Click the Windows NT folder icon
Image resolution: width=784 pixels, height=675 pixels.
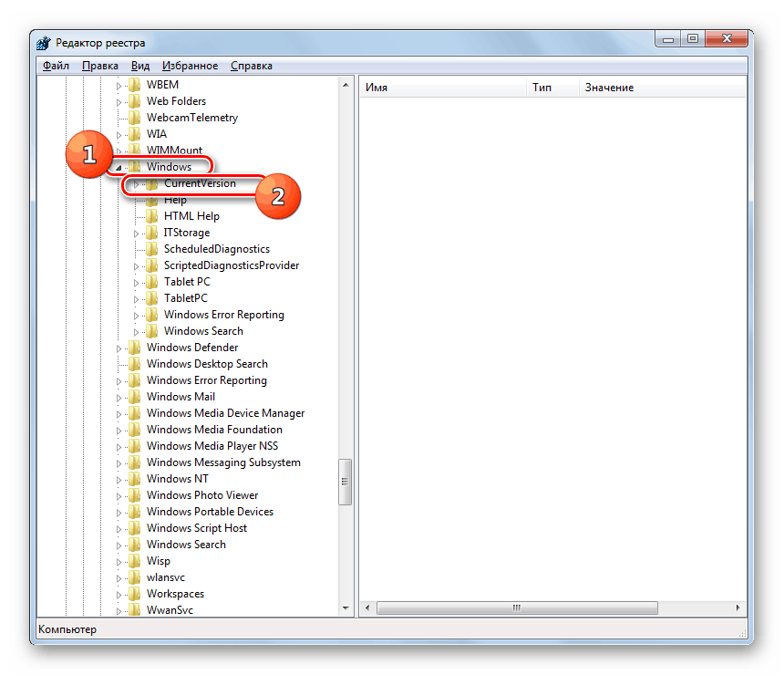(135, 479)
